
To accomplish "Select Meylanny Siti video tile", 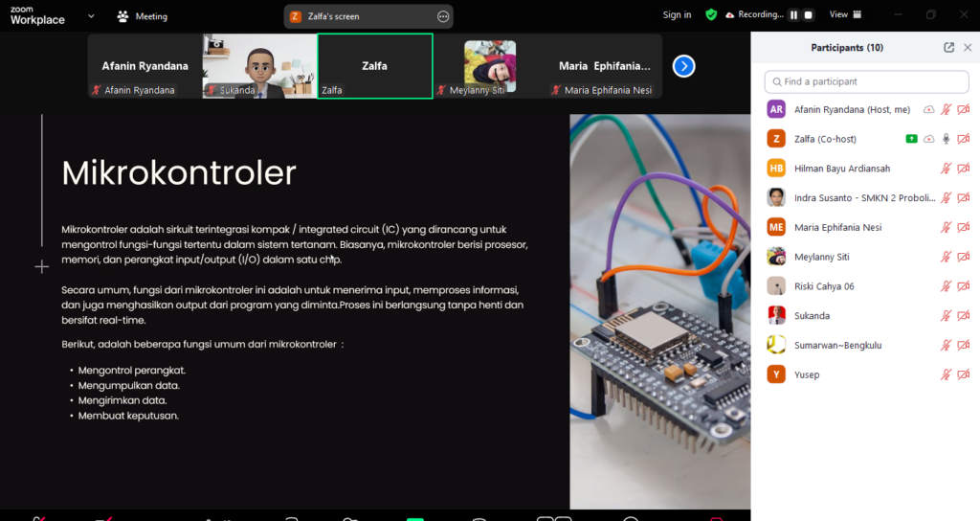I will coord(490,66).
